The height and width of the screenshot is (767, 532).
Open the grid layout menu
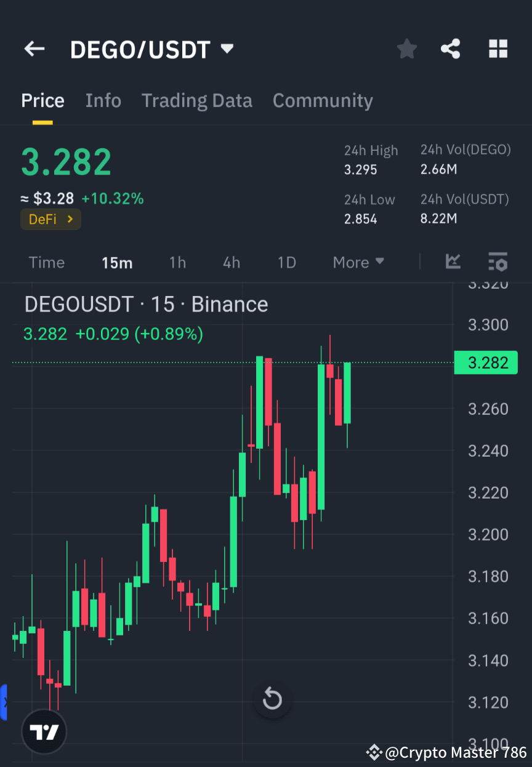click(x=498, y=49)
